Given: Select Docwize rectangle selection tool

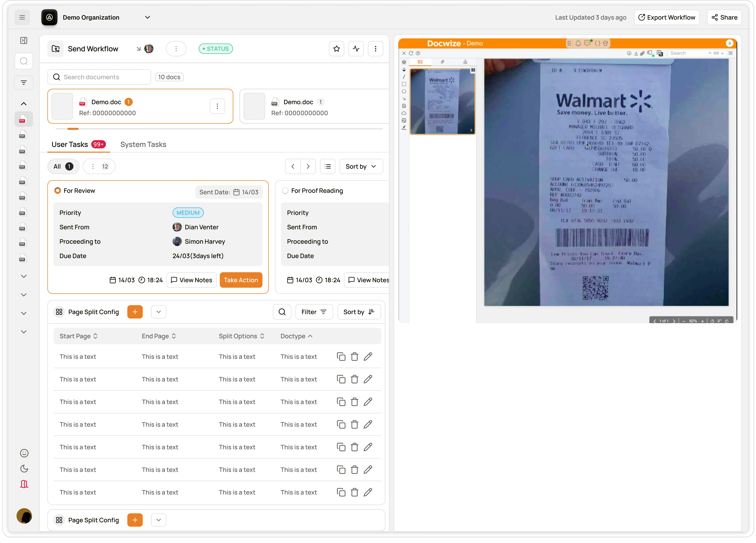Looking at the screenshot, I should pos(404,84).
